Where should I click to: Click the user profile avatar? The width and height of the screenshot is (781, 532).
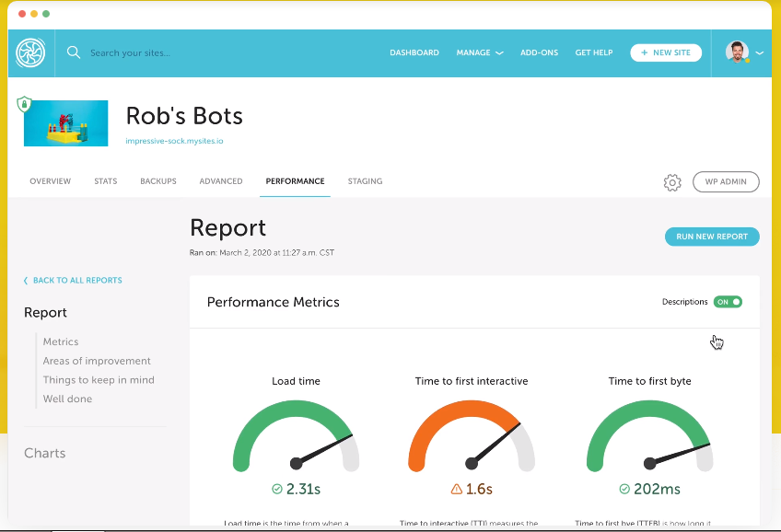pyautogui.click(x=737, y=52)
